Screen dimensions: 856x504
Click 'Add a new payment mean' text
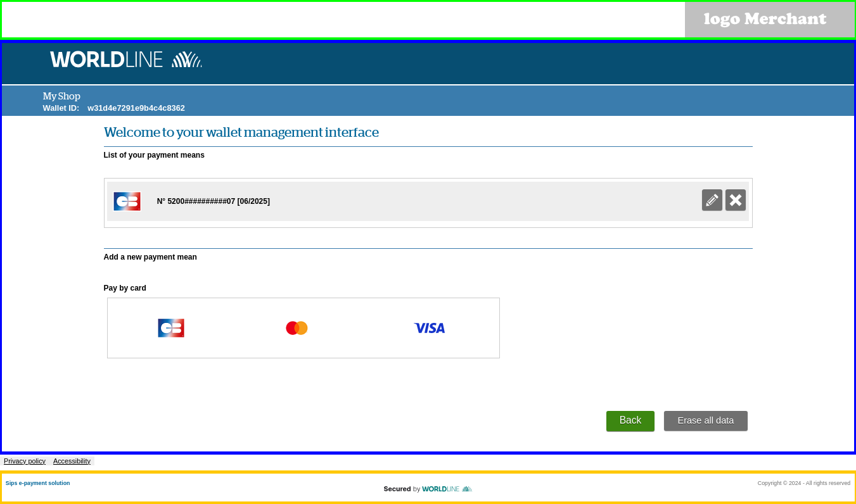(150, 257)
